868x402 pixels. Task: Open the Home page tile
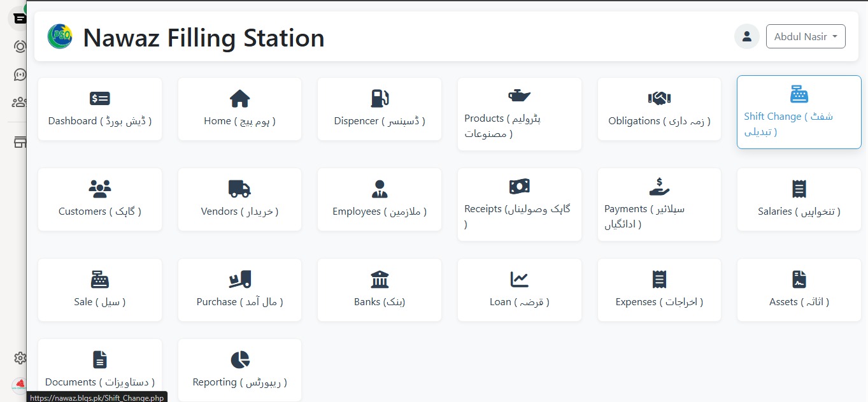click(239, 109)
